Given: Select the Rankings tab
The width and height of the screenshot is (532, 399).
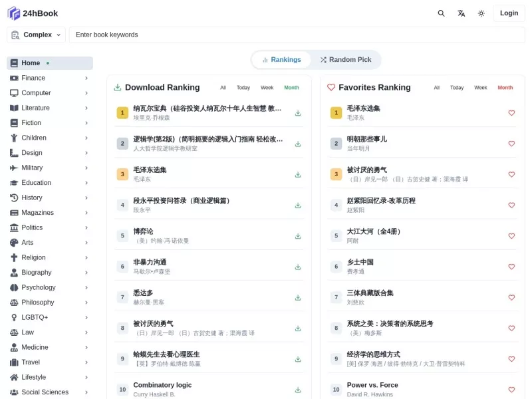Looking at the screenshot, I should [x=281, y=60].
